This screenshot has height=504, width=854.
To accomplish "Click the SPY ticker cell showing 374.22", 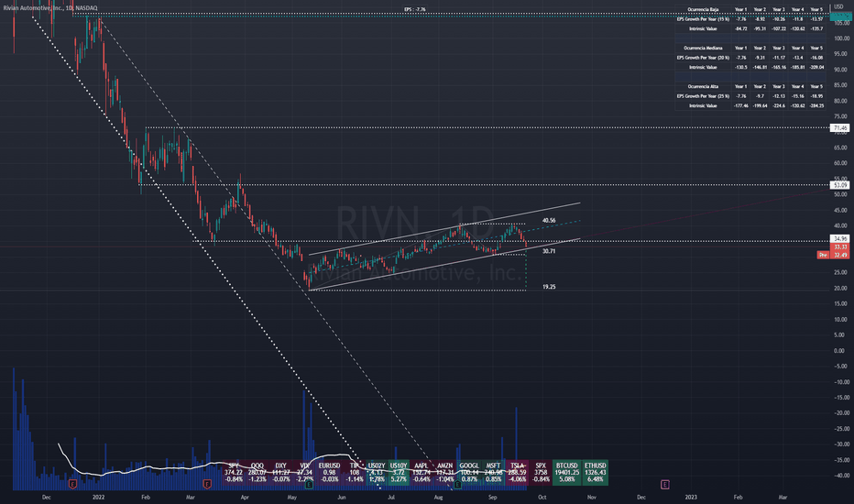I will tap(234, 473).
